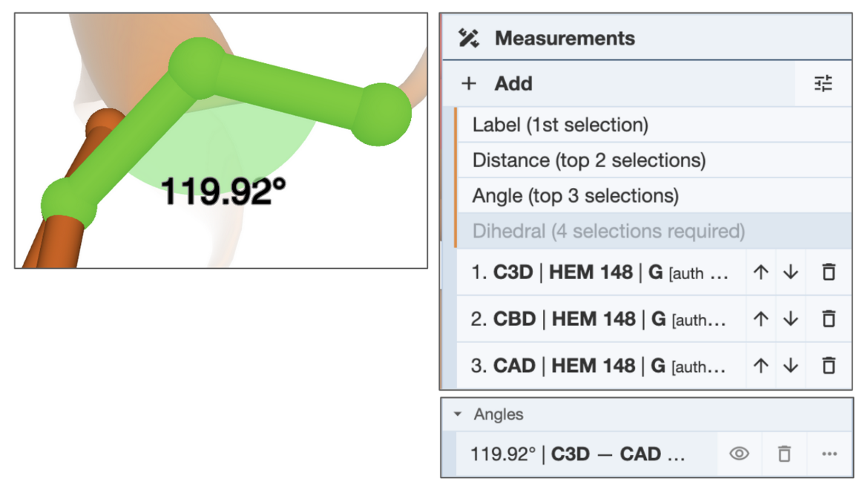Select Label (1st selection) option
The height and width of the screenshot is (496, 868).
tap(560, 125)
